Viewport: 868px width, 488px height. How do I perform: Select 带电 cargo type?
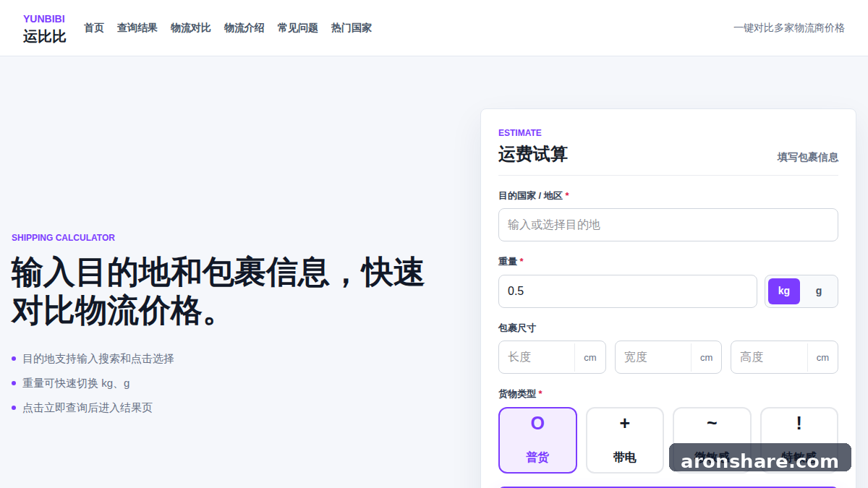[x=625, y=440]
